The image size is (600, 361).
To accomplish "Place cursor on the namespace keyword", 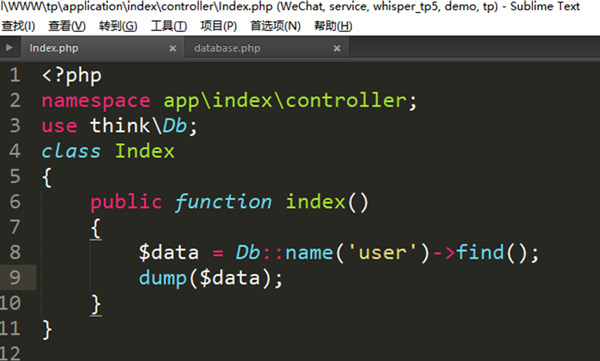I will 96,101.
